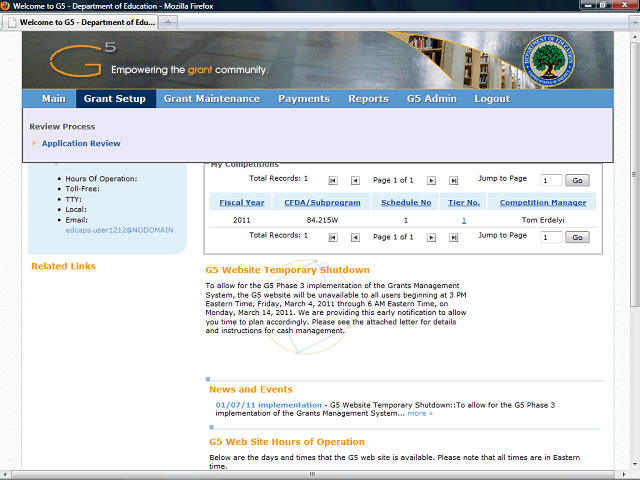This screenshot has height=480, width=640.
Task: Open the Reports menu
Action: 368,99
